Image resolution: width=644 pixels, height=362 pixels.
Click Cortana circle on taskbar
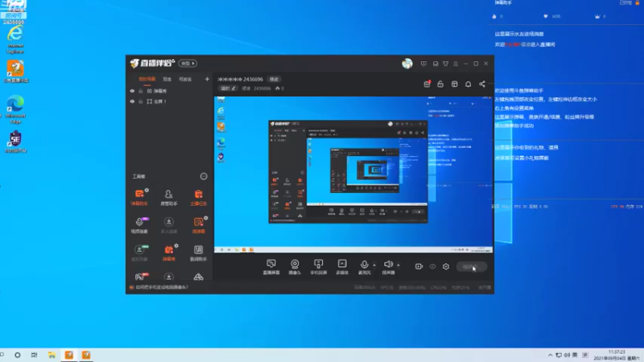click(17, 355)
